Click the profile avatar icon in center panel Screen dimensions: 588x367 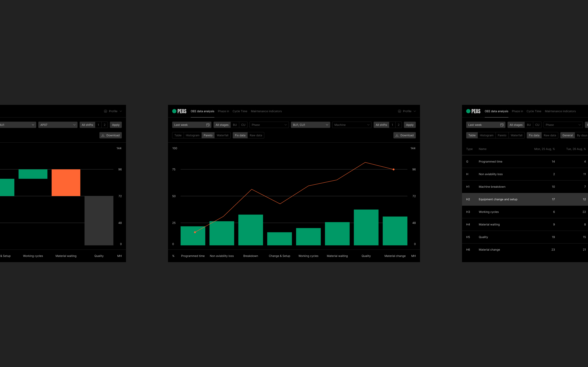point(399,111)
